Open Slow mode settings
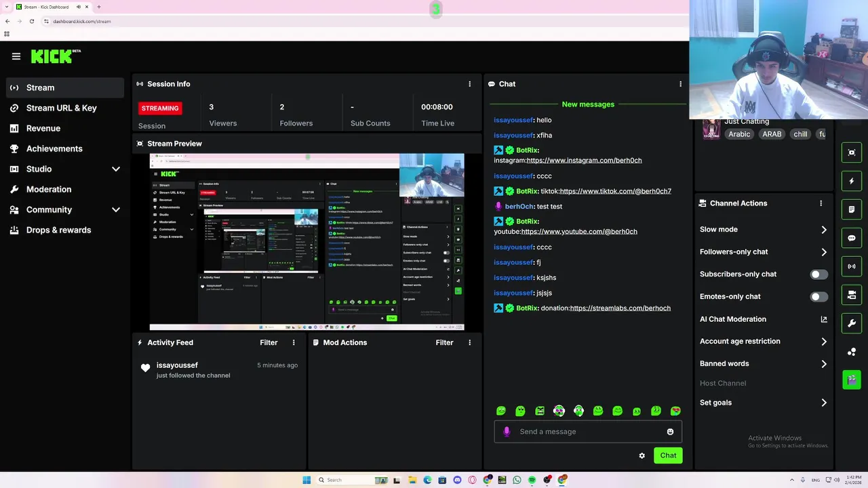The height and width of the screenshot is (488, 868). click(764, 230)
